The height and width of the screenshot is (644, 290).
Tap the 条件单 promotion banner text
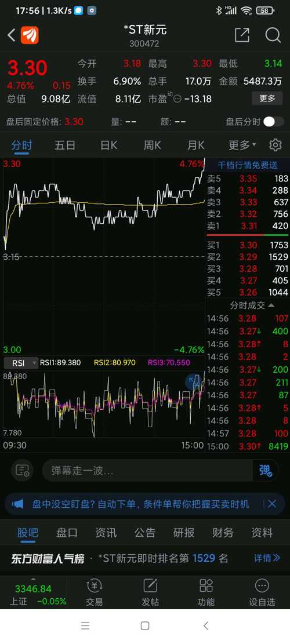coord(140,504)
